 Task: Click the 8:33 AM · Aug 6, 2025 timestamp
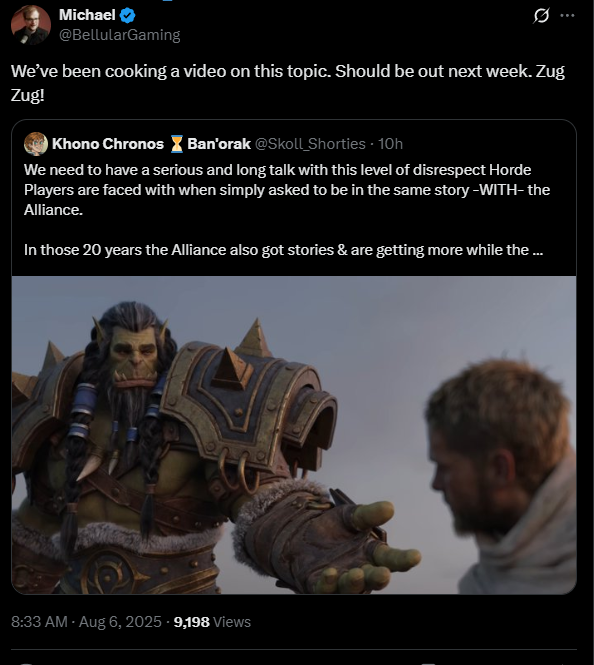click(x=86, y=622)
